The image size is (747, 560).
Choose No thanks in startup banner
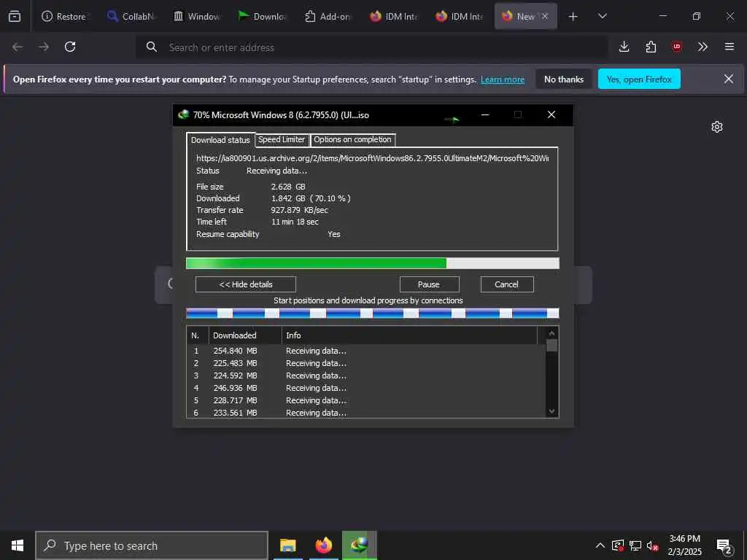564,79
